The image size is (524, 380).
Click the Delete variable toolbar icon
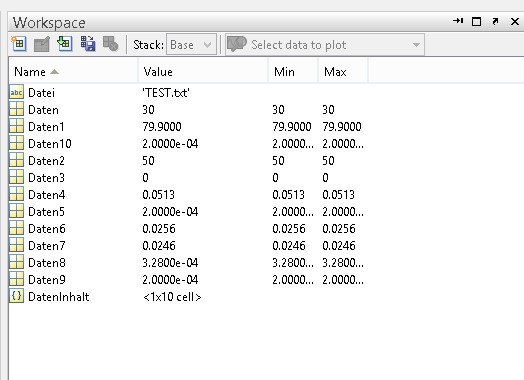pos(110,44)
